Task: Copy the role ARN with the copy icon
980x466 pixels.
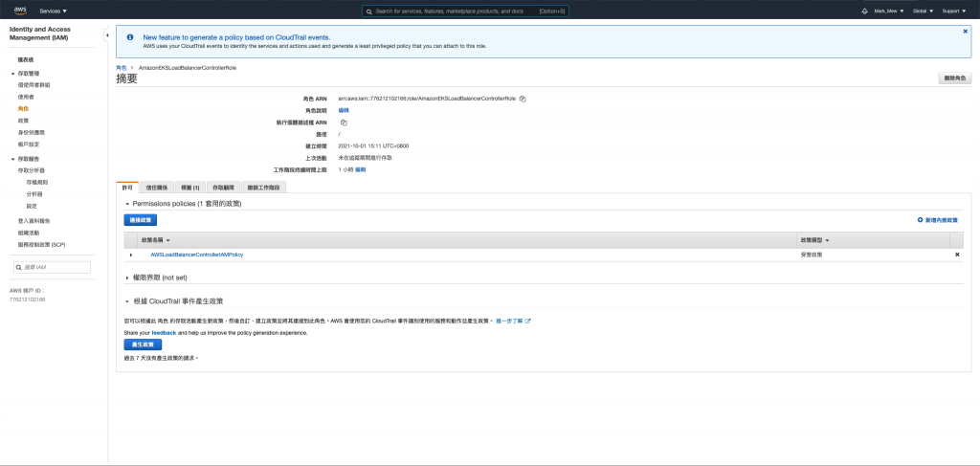Action: 523,99
